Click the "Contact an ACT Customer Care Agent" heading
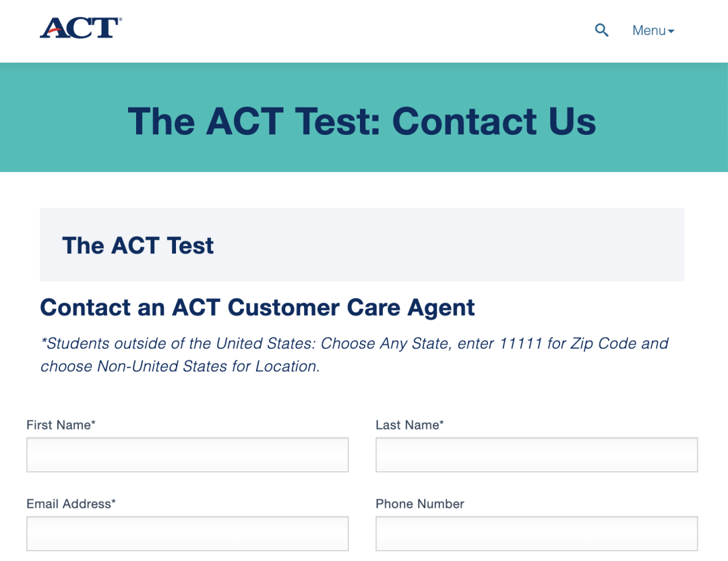Screen dimensions: 728x561 (257, 308)
